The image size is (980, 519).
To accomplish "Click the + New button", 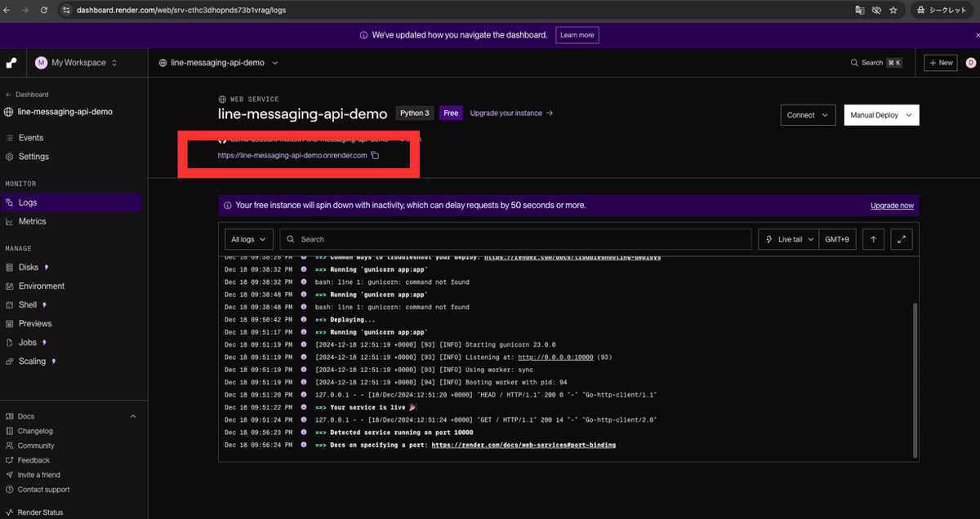I will click(940, 63).
